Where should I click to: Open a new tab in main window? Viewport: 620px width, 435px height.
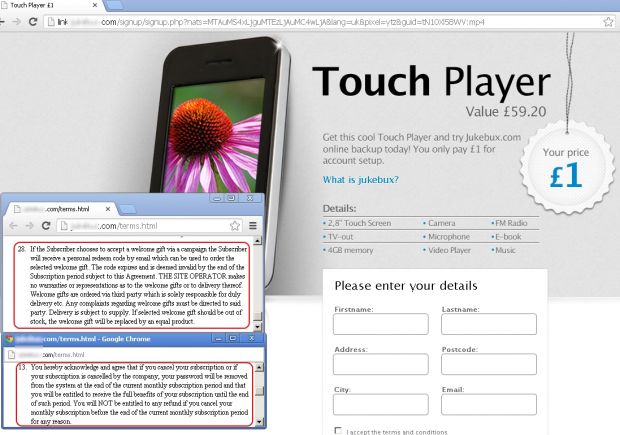[115, 5]
